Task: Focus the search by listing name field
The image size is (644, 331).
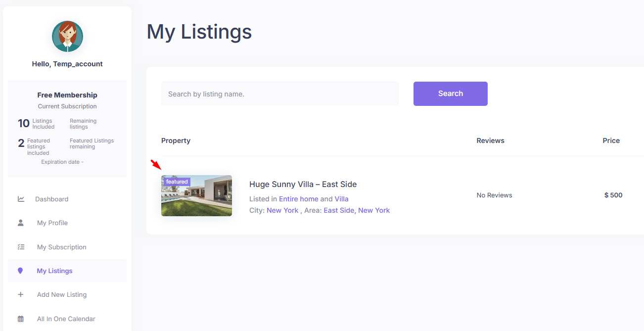Action: click(x=279, y=94)
